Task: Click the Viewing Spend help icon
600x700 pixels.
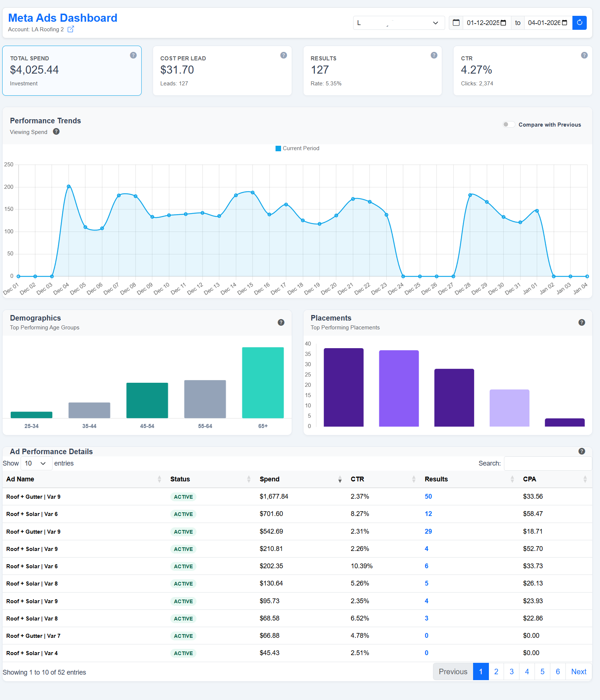Action: (x=56, y=132)
